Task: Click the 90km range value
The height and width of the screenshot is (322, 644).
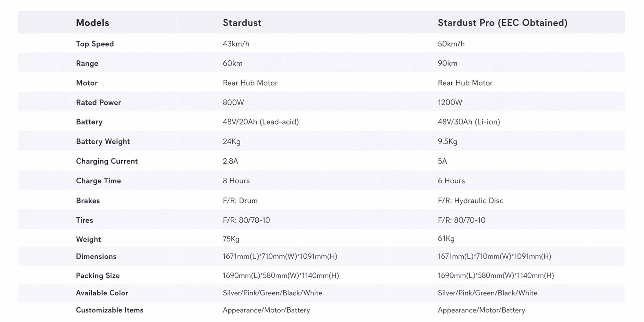Action: [x=448, y=63]
